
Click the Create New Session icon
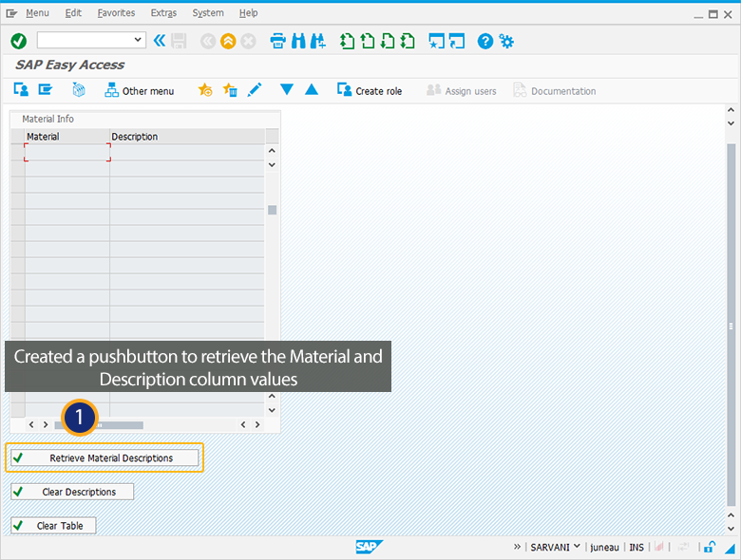pos(436,41)
